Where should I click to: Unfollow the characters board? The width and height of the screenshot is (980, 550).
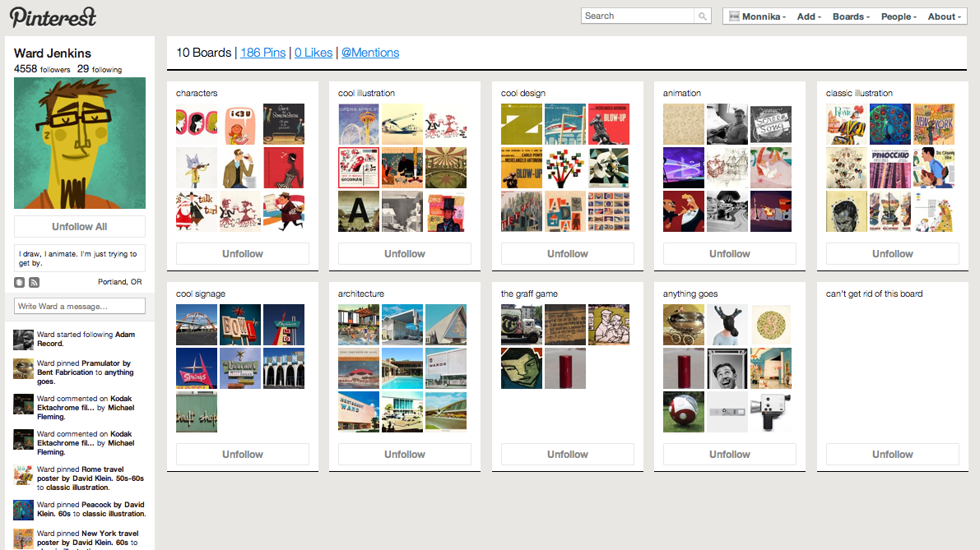pos(243,253)
